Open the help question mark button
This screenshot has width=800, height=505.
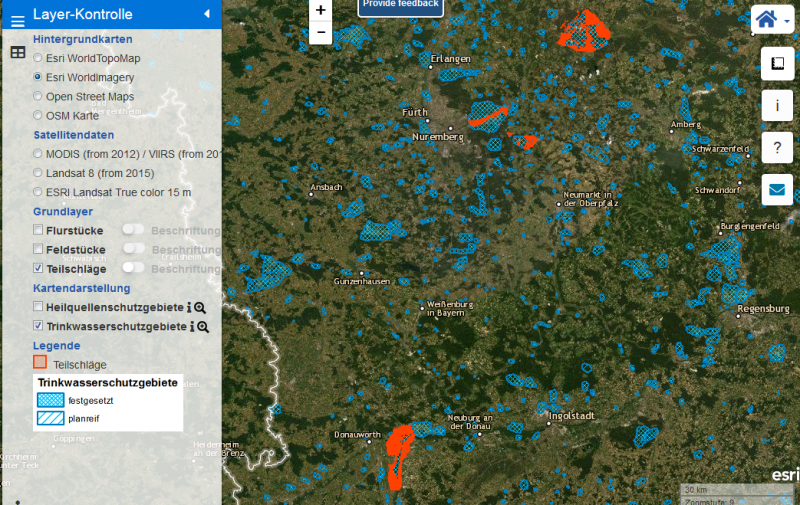click(x=777, y=147)
